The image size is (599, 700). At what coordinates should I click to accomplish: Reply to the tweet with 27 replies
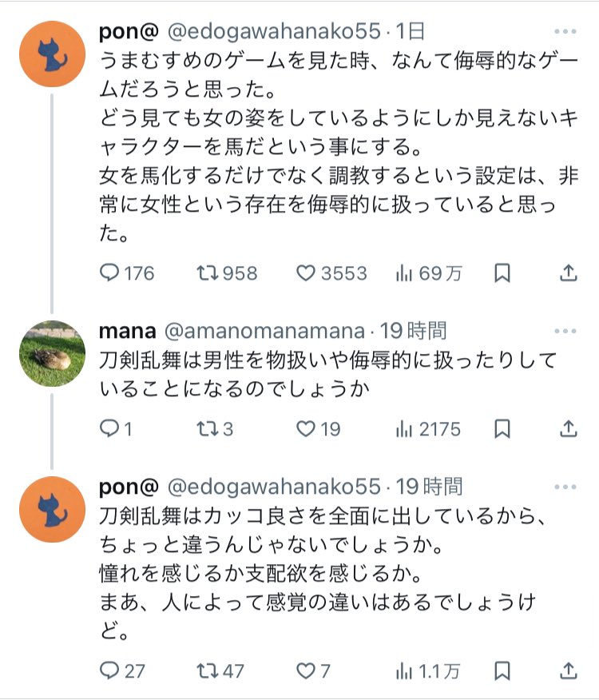tap(110, 670)
